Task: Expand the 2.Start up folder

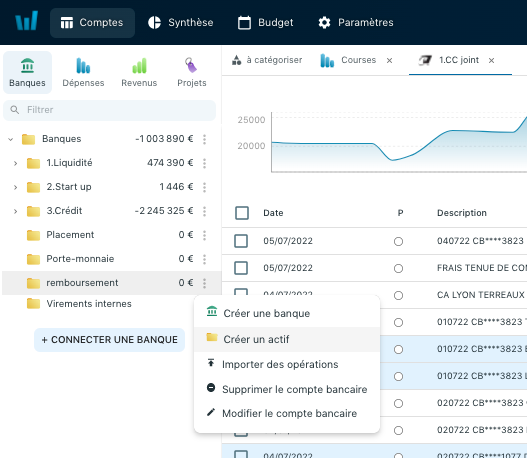Action: [x=15, y=187]
